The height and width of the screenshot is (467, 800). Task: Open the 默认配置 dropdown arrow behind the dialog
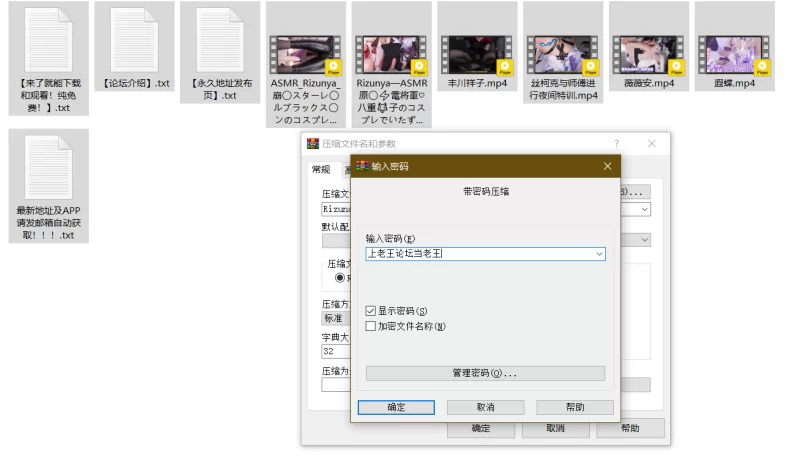pyautogui.click(x=644, y=240)
